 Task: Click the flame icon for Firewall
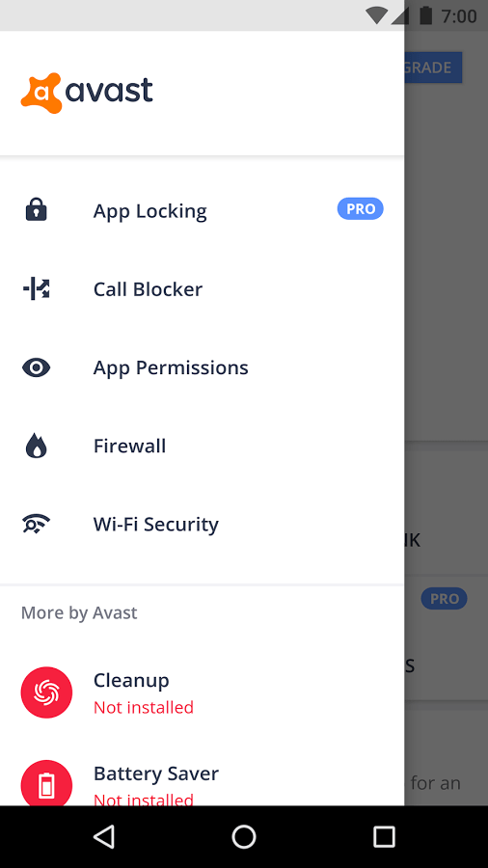[x=37, y=446]
